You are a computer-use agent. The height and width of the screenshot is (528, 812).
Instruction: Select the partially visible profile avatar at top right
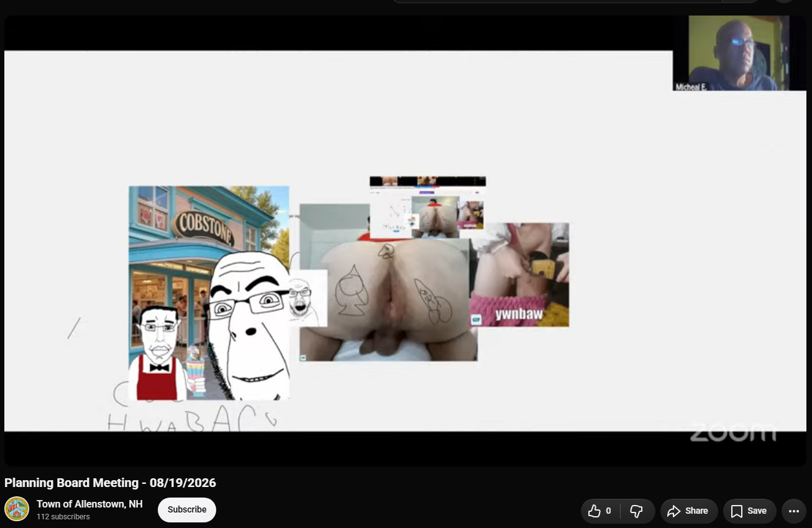coord(784,1)
